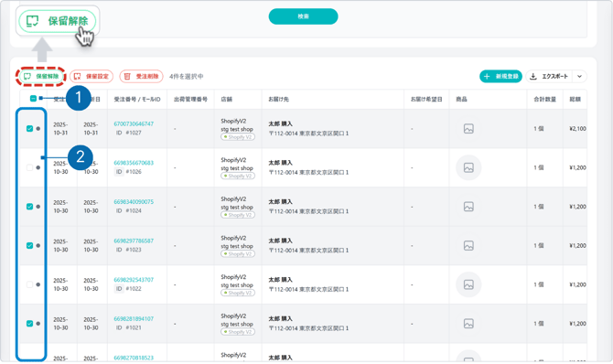Click the 受注削除 button
613x364 pixels.
(142, 76)
